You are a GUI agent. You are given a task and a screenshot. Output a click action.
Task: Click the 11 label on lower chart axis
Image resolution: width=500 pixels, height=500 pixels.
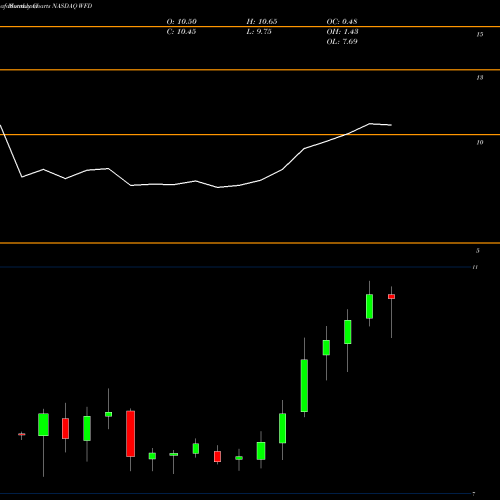point(475,267)
